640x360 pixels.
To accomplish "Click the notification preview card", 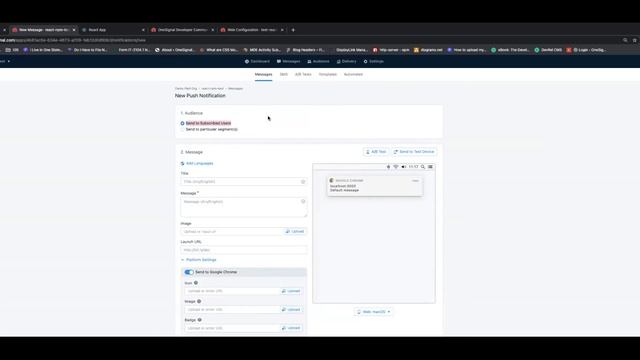I will (375, 186).
